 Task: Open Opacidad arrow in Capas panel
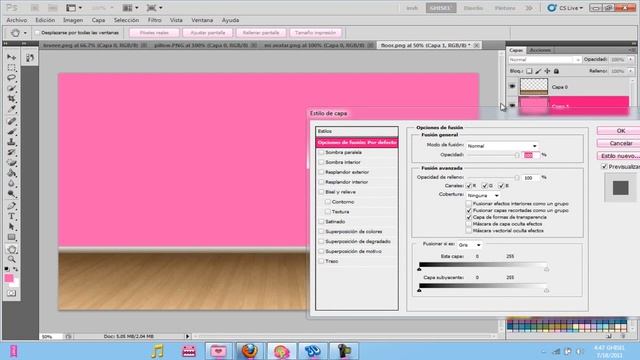click(630, 60)
